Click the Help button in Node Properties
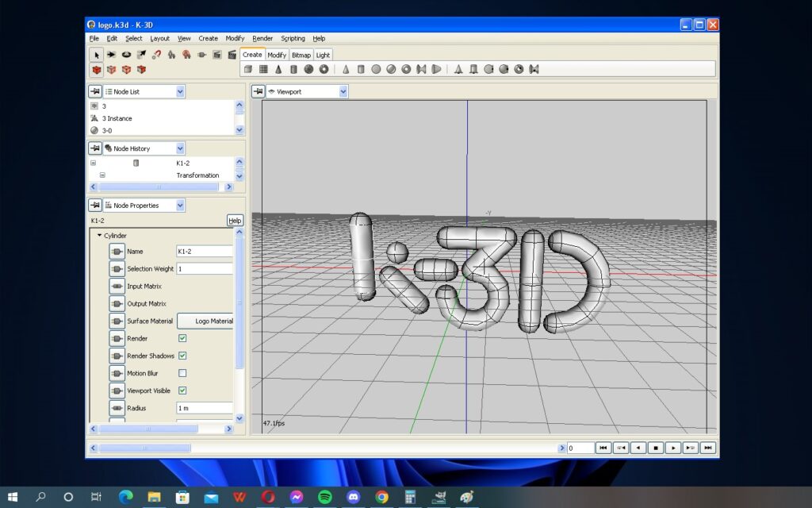 [235, 221]
